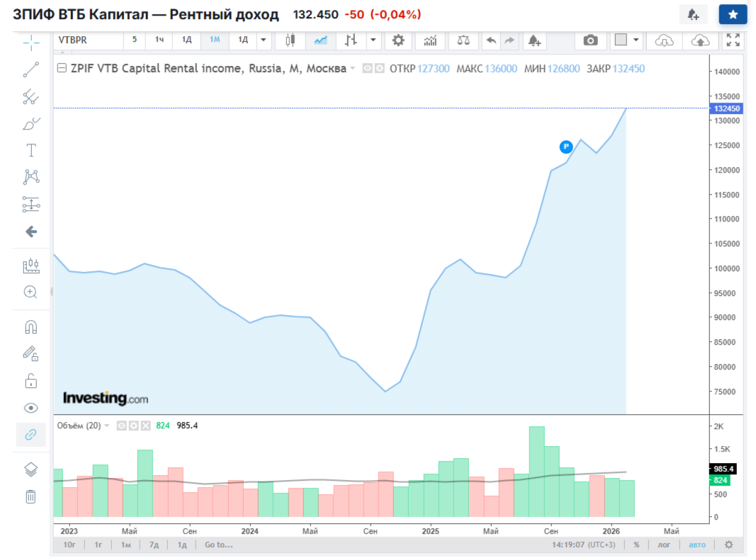Open the measure ruler tool
756x560 pixels.
(31, 265)
